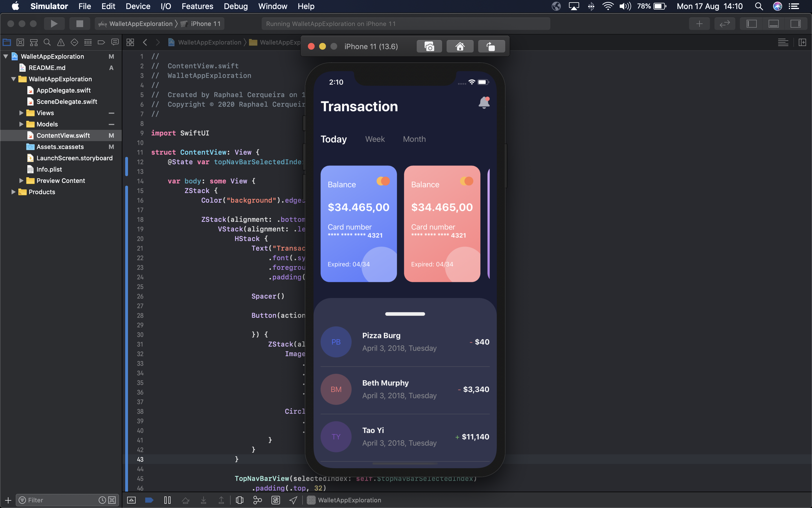Open the Device menu
This screenshot has height=508, width=812.
(x=138, y=6)
